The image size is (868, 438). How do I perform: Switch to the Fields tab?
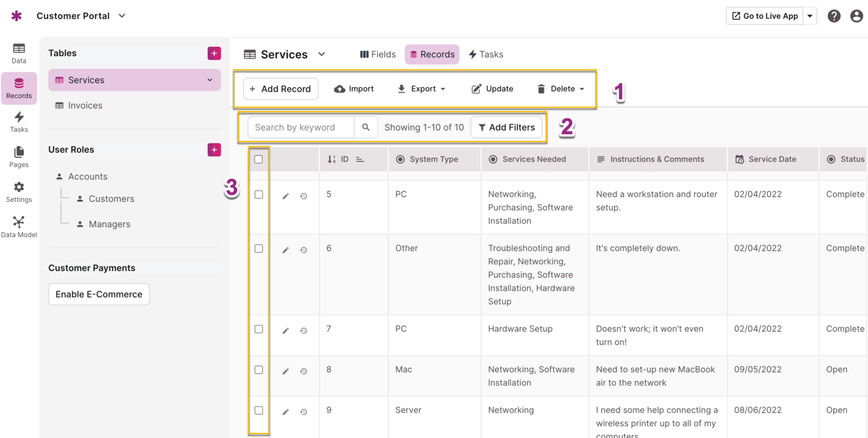click(x=378, y=54)
